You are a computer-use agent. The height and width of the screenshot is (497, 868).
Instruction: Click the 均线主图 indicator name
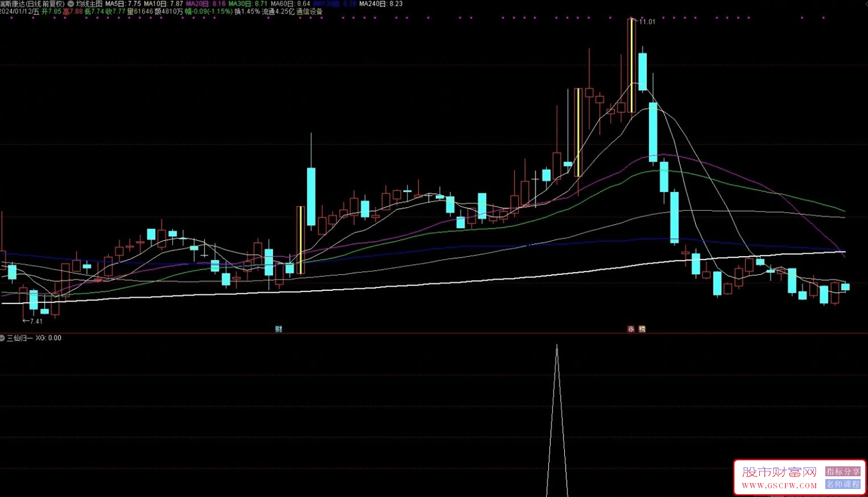(x=89, y=3)
